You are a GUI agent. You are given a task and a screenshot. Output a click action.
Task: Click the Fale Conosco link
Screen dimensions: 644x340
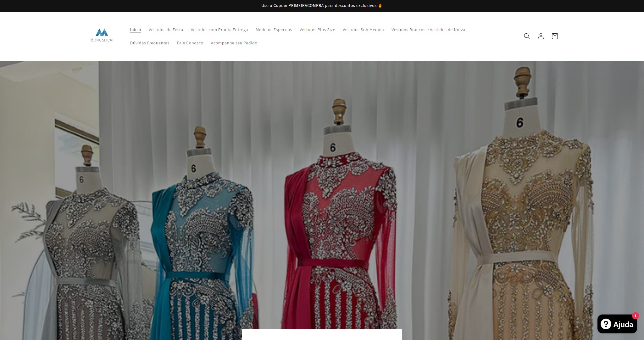(190, 43)
